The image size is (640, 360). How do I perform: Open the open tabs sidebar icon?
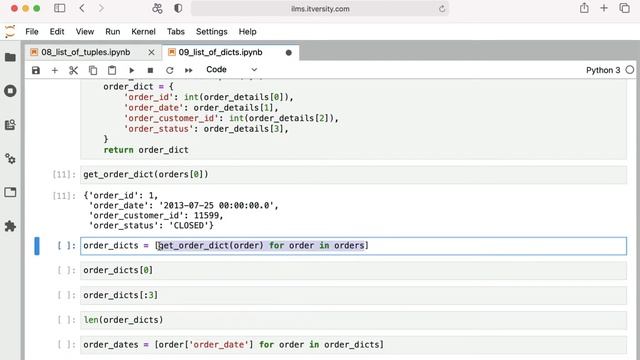click(x=10, y=192)
